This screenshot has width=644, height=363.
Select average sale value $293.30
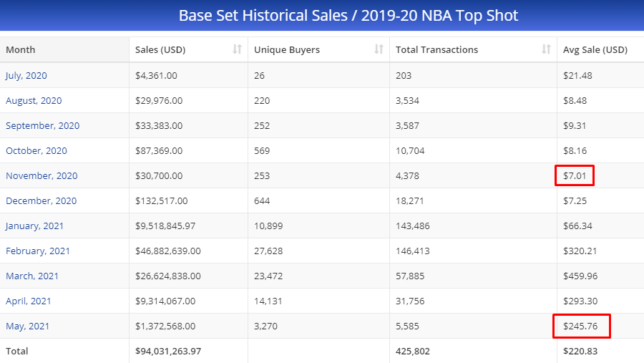[580, 301]
